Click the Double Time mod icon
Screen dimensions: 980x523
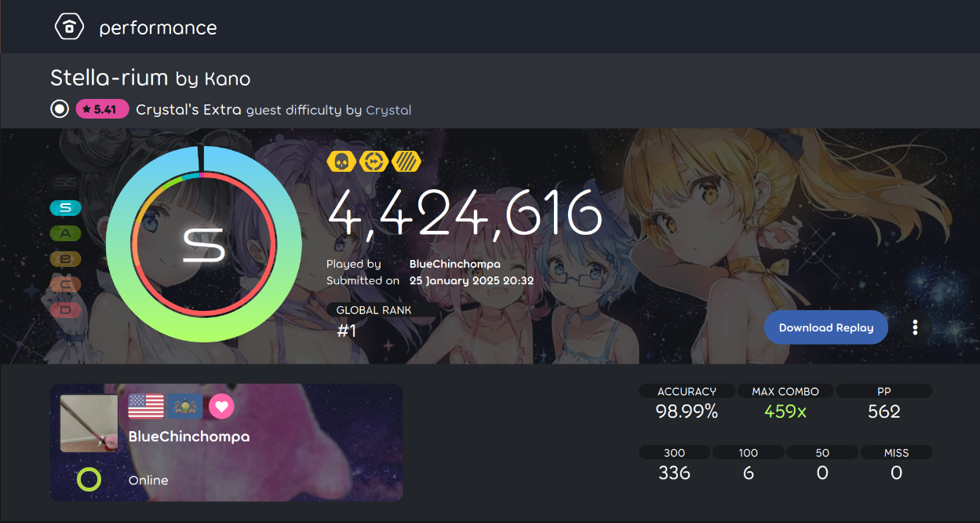[374, 162]
